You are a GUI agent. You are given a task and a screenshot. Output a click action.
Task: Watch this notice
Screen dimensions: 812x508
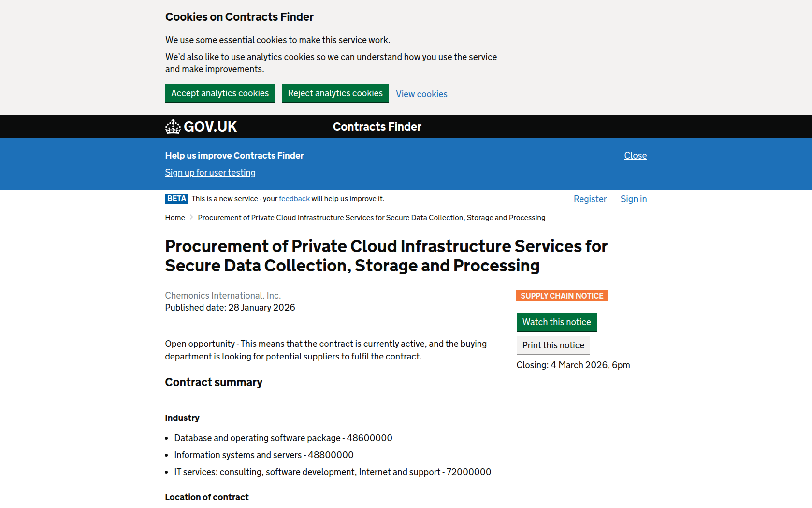(556, 322)
